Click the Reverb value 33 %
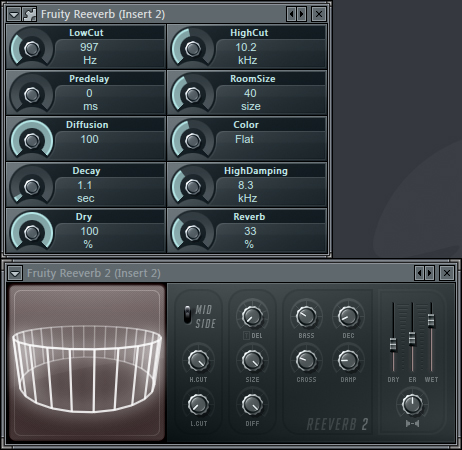Viewport: 462px width, 450px height. [x=250, y=238]
